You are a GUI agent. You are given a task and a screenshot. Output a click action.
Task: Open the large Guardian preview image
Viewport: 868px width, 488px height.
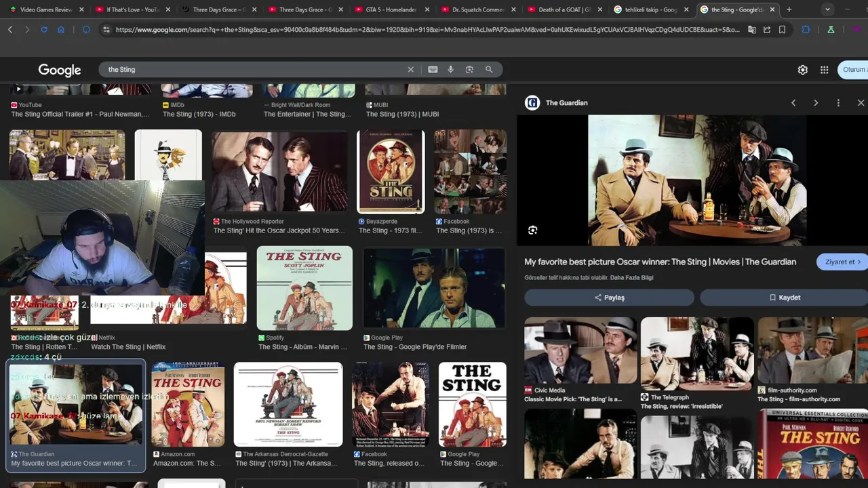[x=697, y=180]
